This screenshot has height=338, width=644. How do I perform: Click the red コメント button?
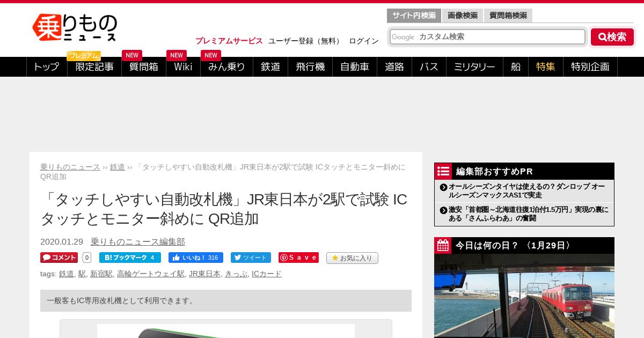pos(59,258)
